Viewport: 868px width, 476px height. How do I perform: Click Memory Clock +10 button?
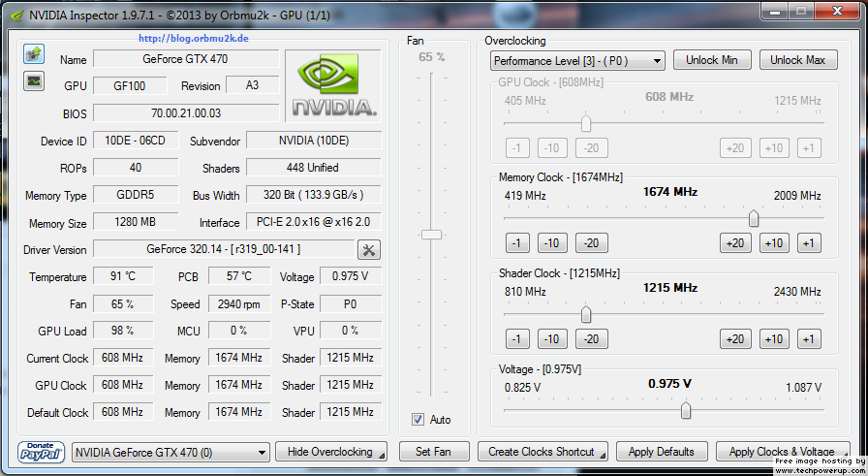pos(774,243)
